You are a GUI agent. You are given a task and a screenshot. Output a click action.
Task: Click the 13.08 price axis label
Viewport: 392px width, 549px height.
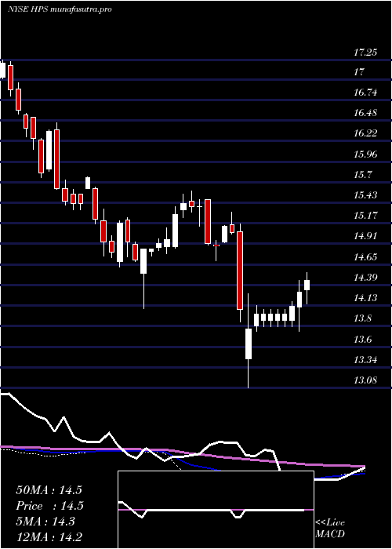[x=366, y=380]
